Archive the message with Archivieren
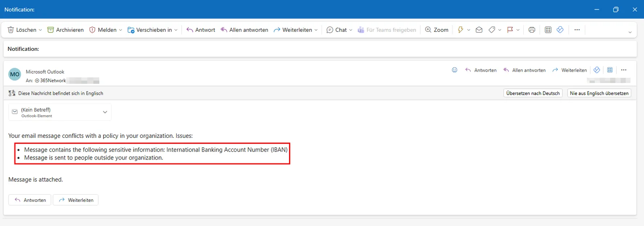This screenshot has height=226, width=644. pos(66,30)
